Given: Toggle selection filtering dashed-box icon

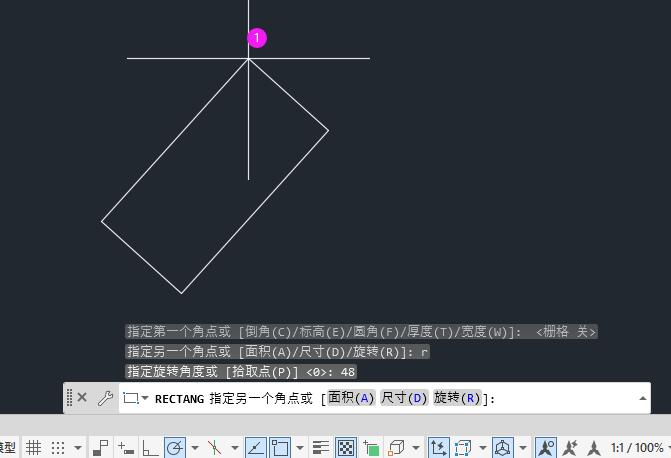Looking at the screenshot, I should point(463,448).
